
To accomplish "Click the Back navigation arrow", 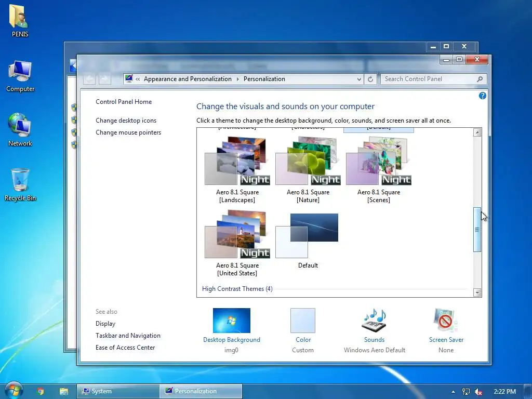I will (x=89, y=79).
